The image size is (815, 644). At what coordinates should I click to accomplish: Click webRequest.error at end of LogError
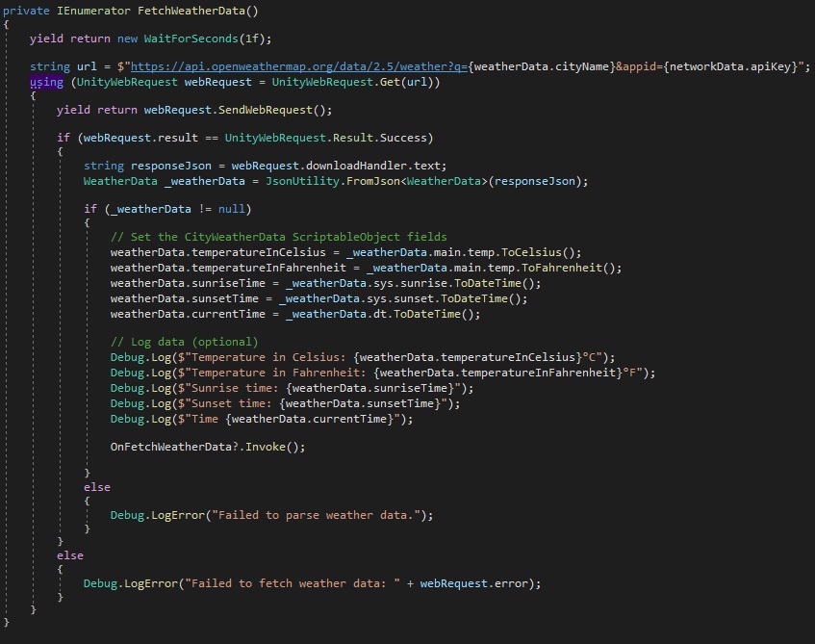473,583
